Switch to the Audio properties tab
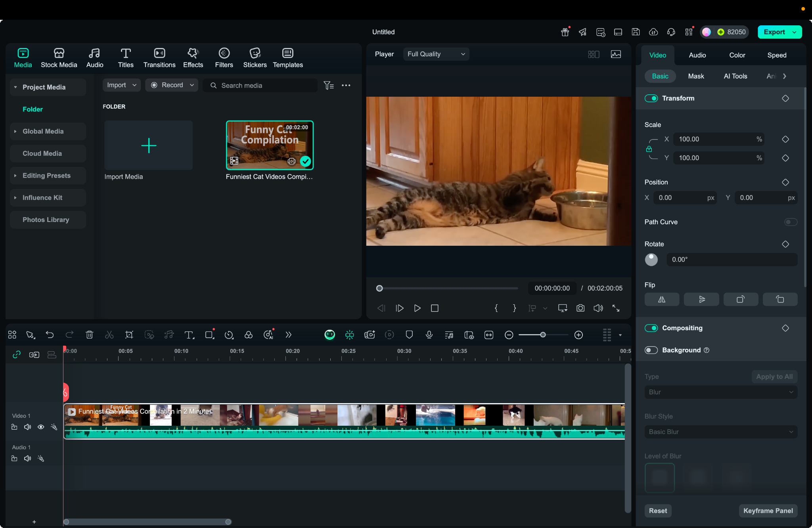812x528 pixels. coord(697,55)
